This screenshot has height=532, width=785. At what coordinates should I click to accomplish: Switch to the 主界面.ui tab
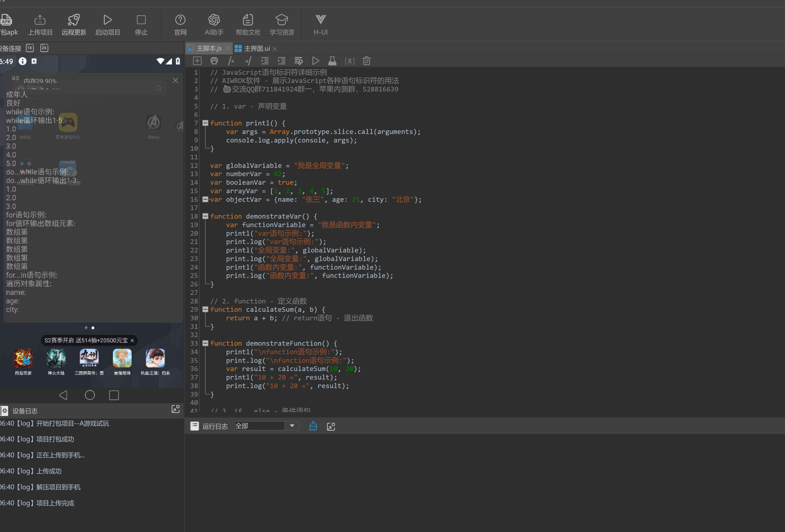click(x=257, y=49)
